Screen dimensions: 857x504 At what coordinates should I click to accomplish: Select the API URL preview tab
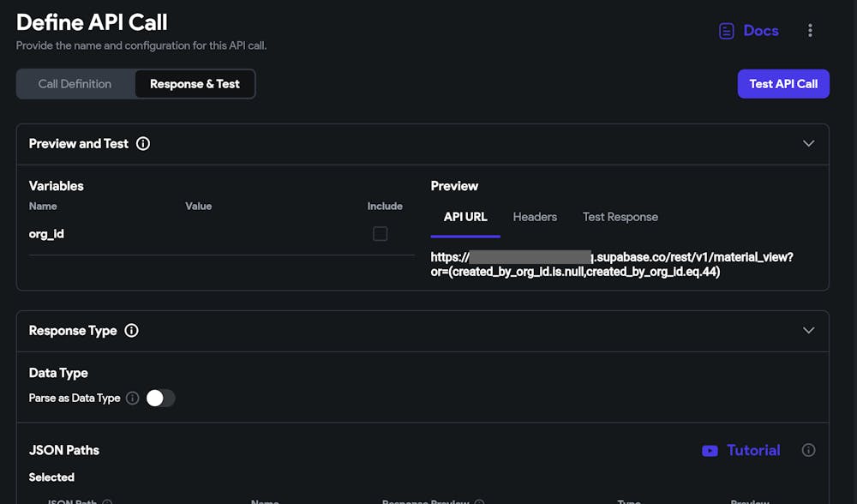[x=465, y=217]
